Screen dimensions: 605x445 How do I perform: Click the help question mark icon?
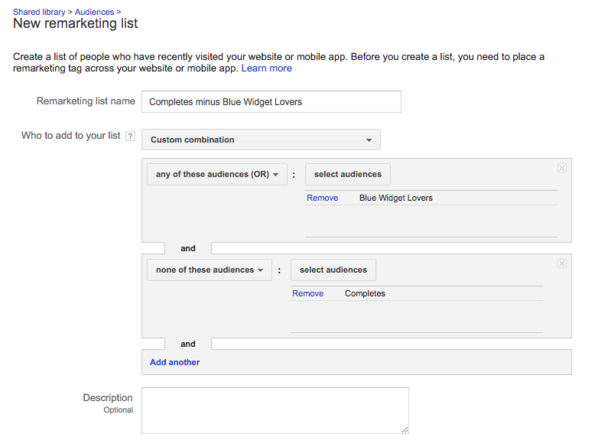[130, 136]
